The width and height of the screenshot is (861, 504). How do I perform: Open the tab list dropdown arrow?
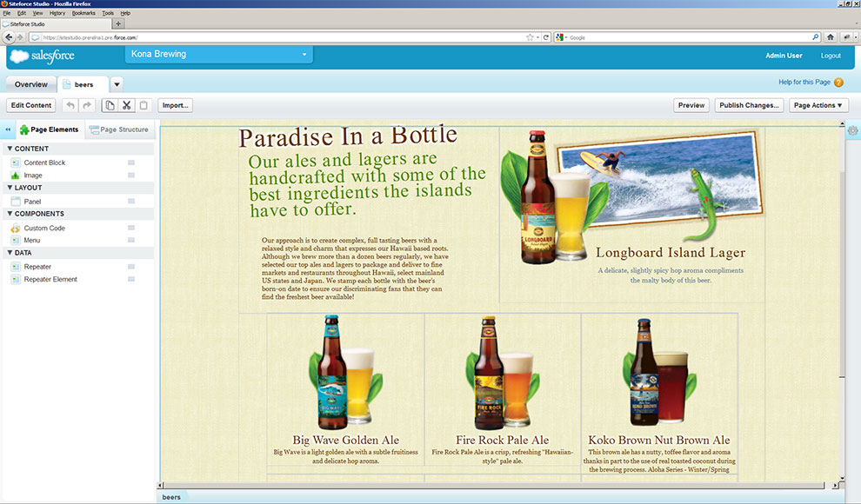pyautogui.click(x=117, y=84)
